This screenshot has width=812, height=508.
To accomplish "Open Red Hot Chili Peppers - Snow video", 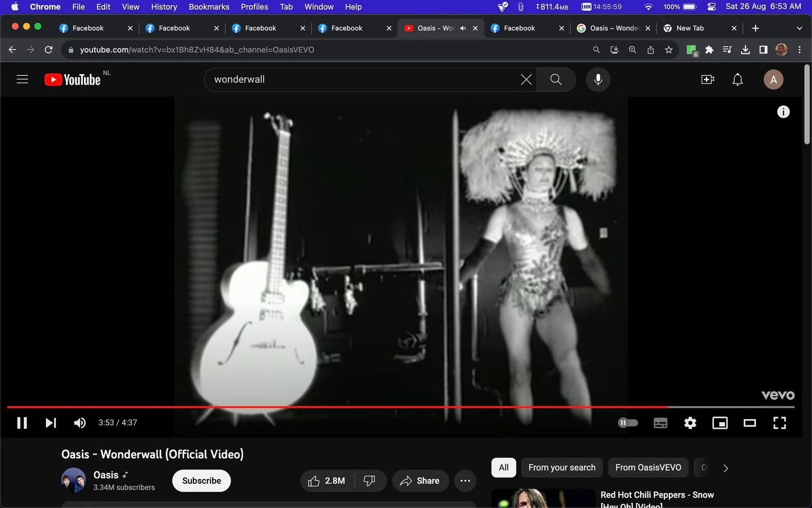I will (x=657, y=499).
